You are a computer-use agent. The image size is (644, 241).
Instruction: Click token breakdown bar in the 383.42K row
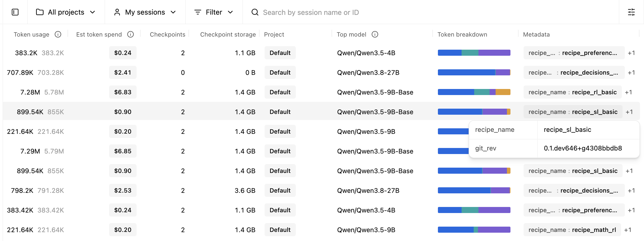(474, 210)
